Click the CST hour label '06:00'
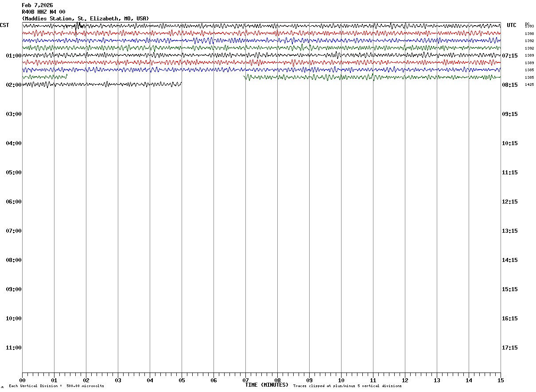 click(x=14, y=202)
